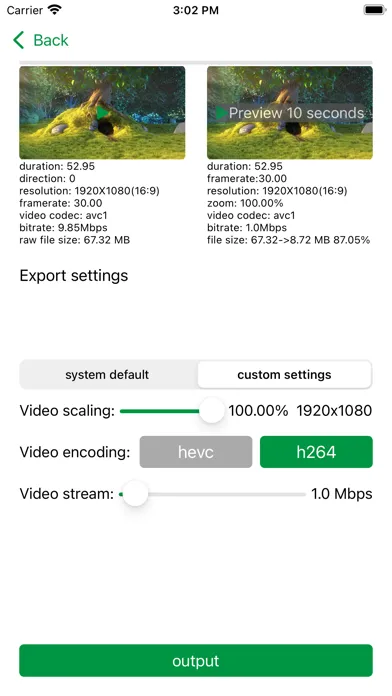Choose hevc video encoding
Screen dimensions: 392x696
tap(196, 452)
